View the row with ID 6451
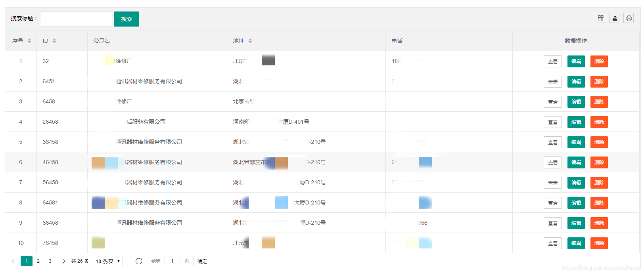Image resolution: width=644 pixels, height=275 pixels. pos(553,82)
